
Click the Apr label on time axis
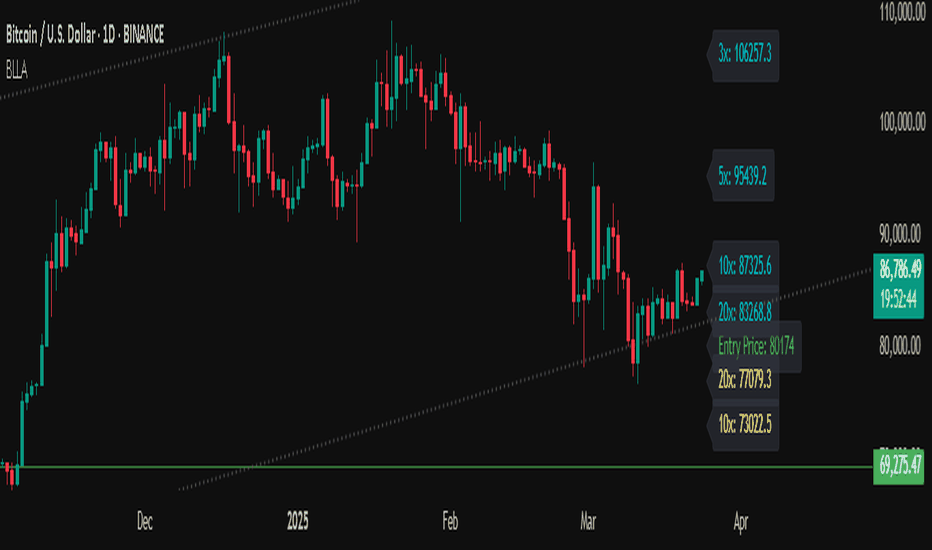pos(741,523)
